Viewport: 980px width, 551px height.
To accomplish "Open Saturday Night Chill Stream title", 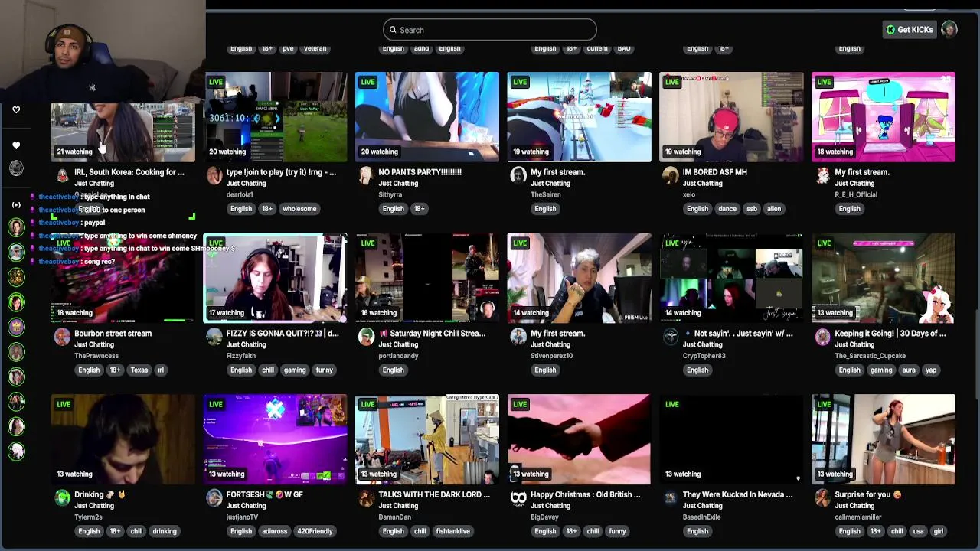I will coord(432,334).
